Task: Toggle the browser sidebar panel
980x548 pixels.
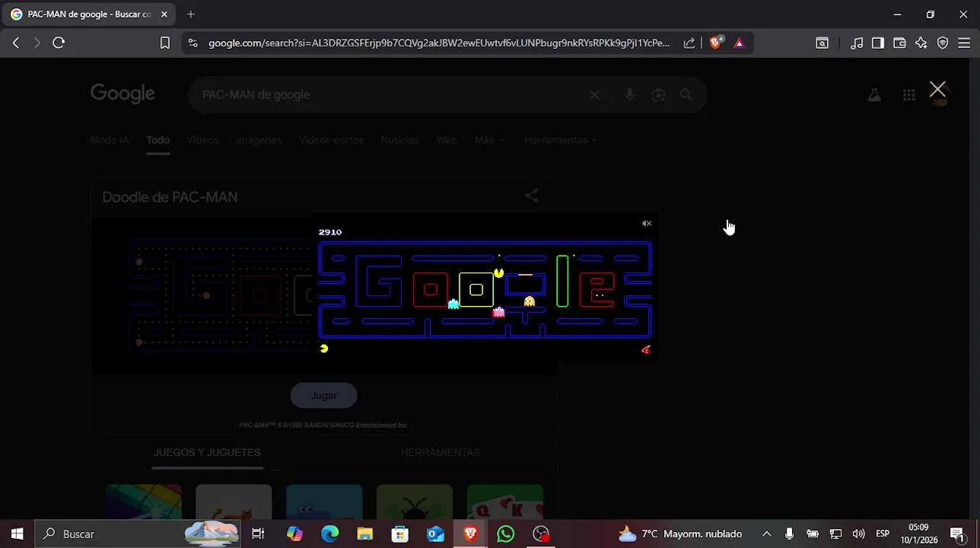Action: (878, 43)
